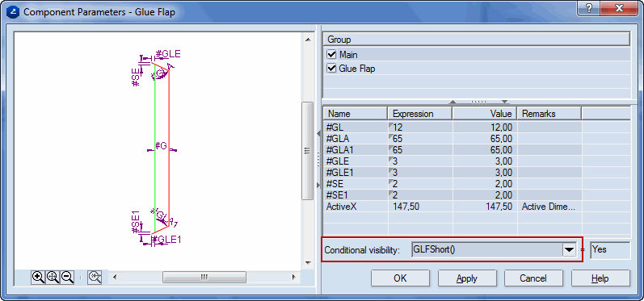644x301 pixels.
Task: Click the right-pointing splitter arrow beside table
Action: [x=318, y=186]
